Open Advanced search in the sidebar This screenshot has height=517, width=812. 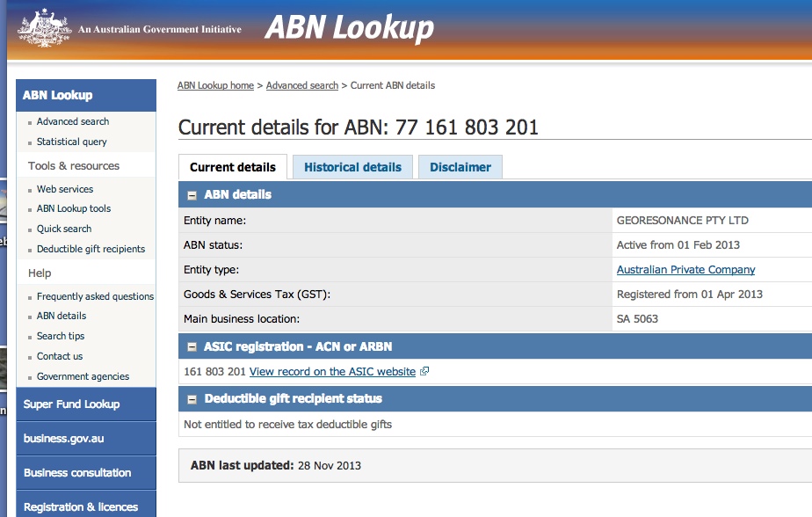click(73, 121)
